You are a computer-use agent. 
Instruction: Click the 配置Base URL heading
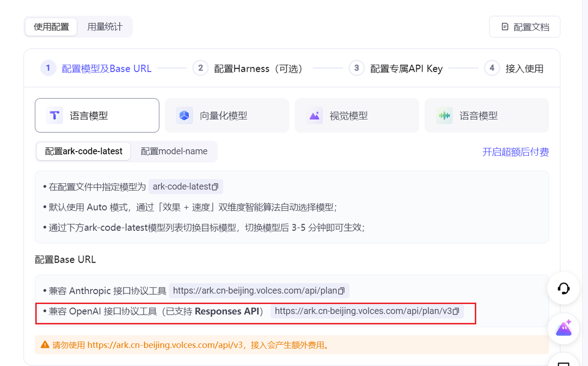tap(65, 259)
